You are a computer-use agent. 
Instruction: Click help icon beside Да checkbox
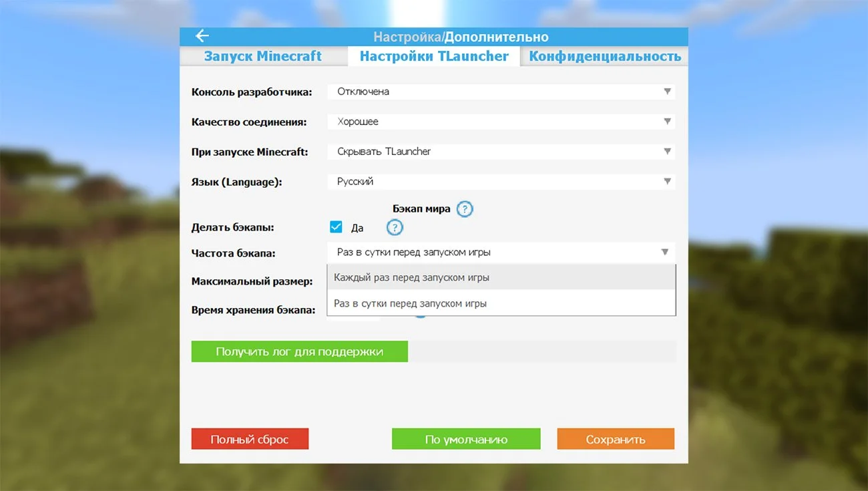[395, 228]
